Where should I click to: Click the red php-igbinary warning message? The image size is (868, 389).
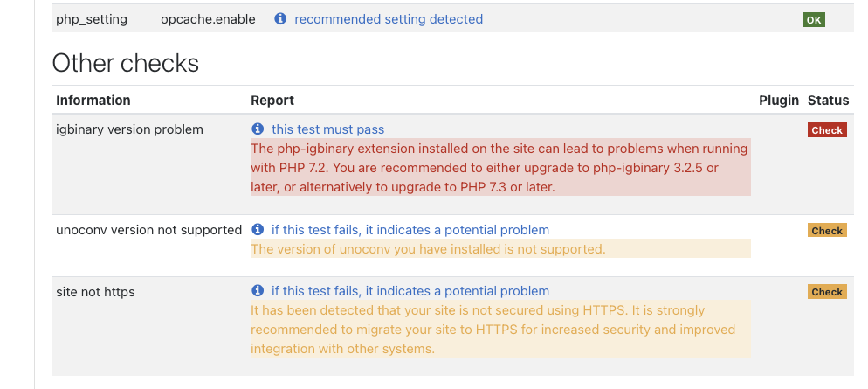[x=500, y=167]
